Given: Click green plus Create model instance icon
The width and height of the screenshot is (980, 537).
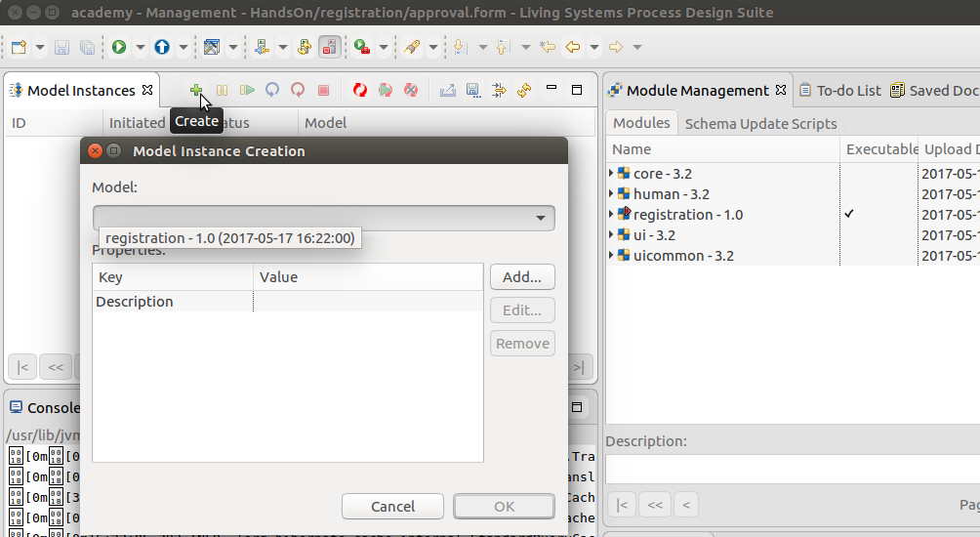Looking at the screenshot, I should (x=196, y=90).
